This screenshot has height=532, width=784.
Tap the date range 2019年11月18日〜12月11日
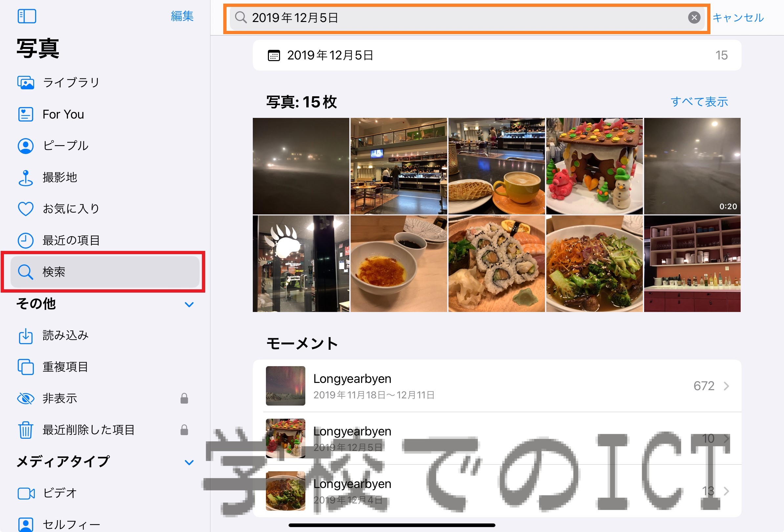tap(374, 395)
